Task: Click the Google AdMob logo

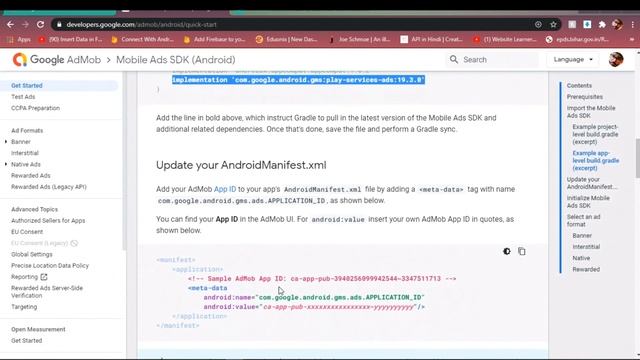Action: [57, 60]
